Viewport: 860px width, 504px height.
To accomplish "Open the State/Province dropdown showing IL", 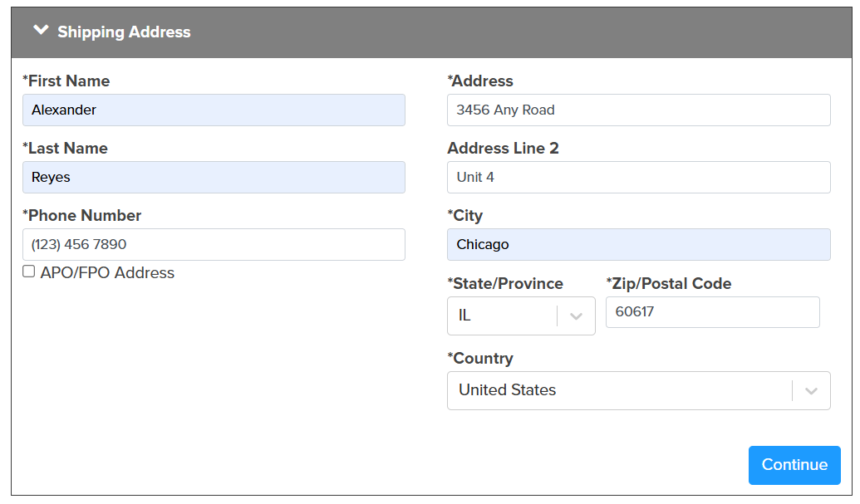I will coord(521,316).
